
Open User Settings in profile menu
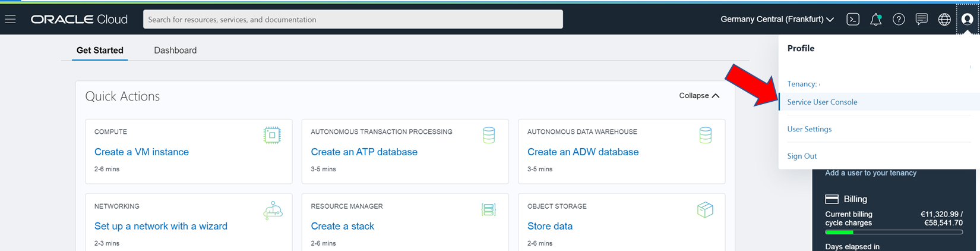click(x=809, y=129)
